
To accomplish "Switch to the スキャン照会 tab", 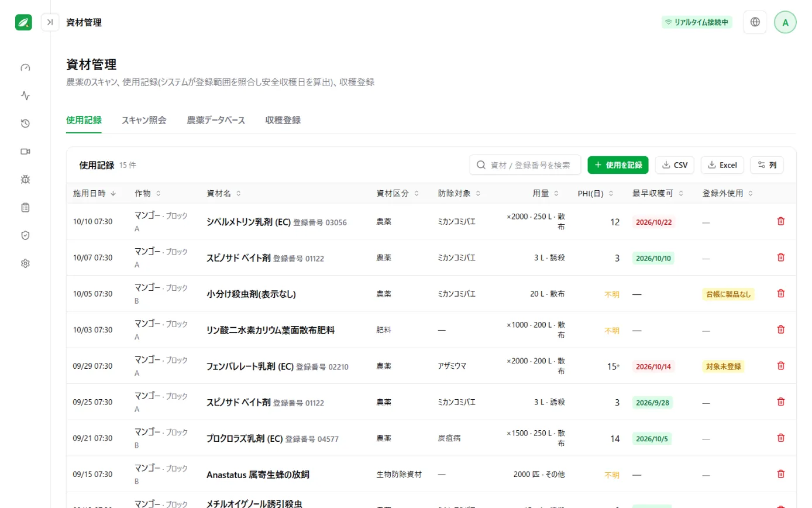I will (144, 121).
